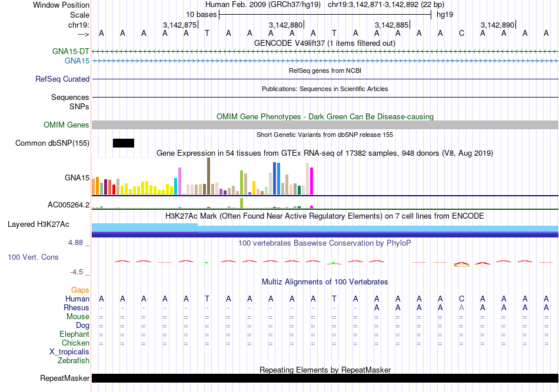
Task: Click the RefSeq genes from NCBI title
Action: click(325, 71)
